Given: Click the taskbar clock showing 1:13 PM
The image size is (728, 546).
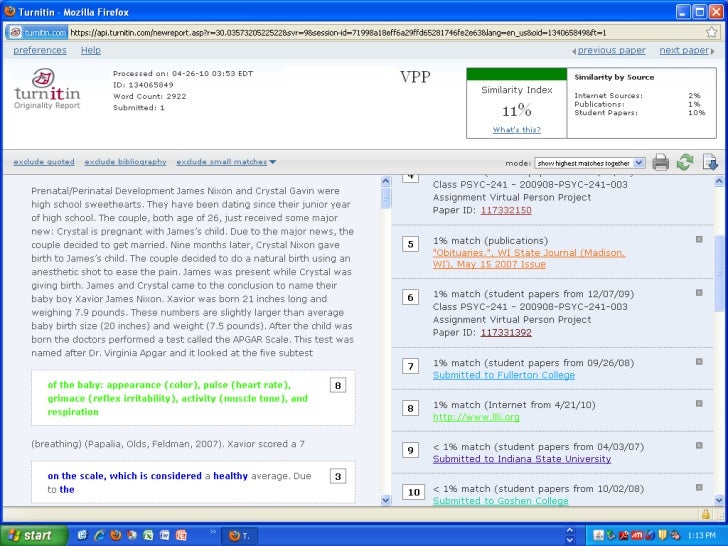Looking at the screenshot, I should click(702, 535).
